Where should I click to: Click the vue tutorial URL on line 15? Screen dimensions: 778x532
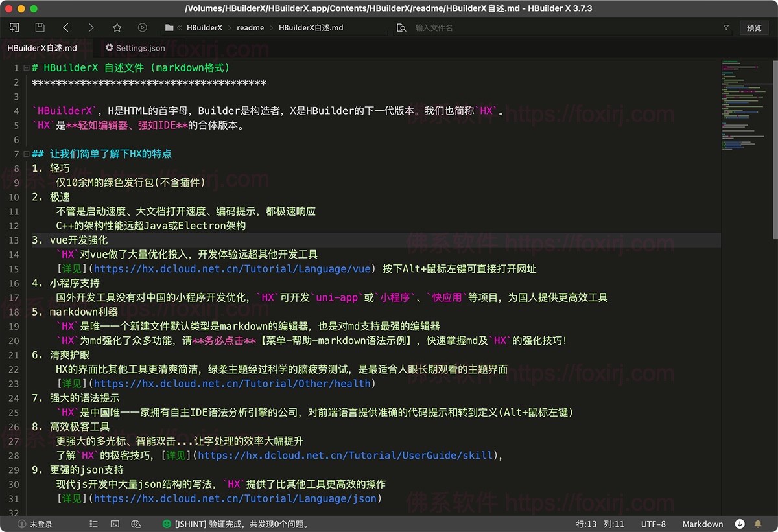232,269
